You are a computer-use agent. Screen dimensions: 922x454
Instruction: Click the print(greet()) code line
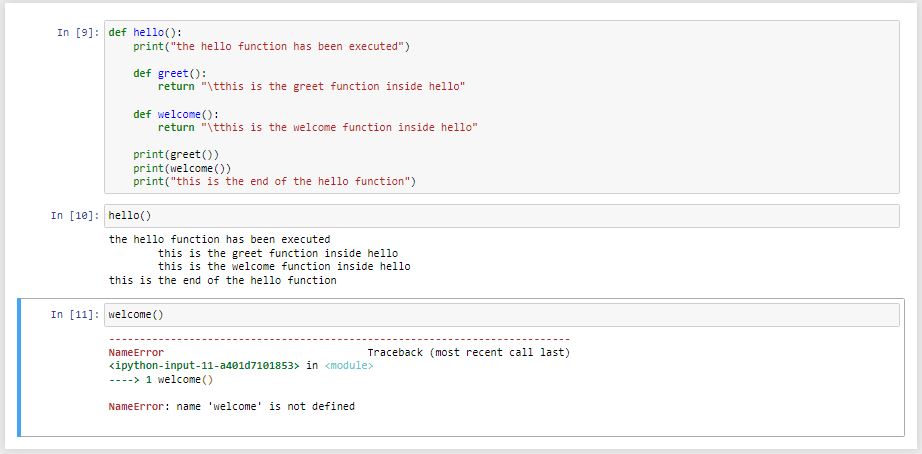[175, 155]
